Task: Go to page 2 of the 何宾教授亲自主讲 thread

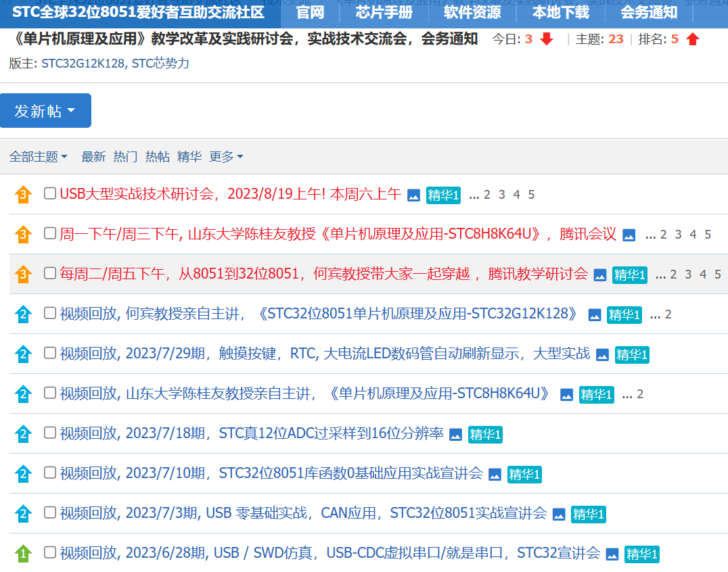Action: (x=668, y=314)
